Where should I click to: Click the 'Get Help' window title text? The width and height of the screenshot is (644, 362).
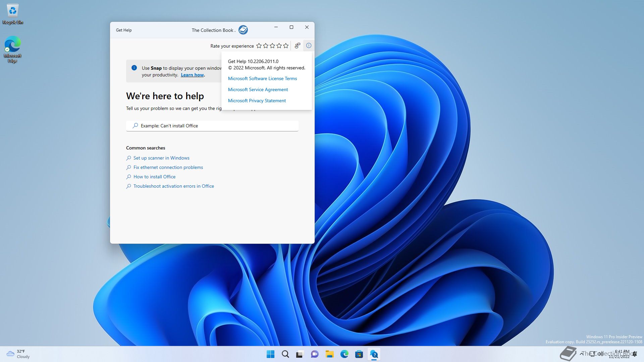(x=124, y=30)
